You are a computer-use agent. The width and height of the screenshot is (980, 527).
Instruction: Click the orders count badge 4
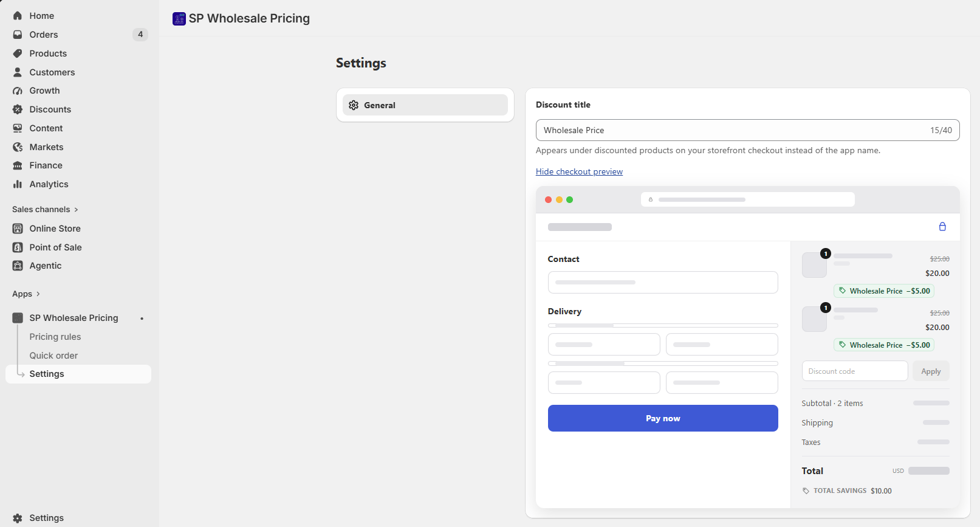pyautogui.click(x=140, y=35)
